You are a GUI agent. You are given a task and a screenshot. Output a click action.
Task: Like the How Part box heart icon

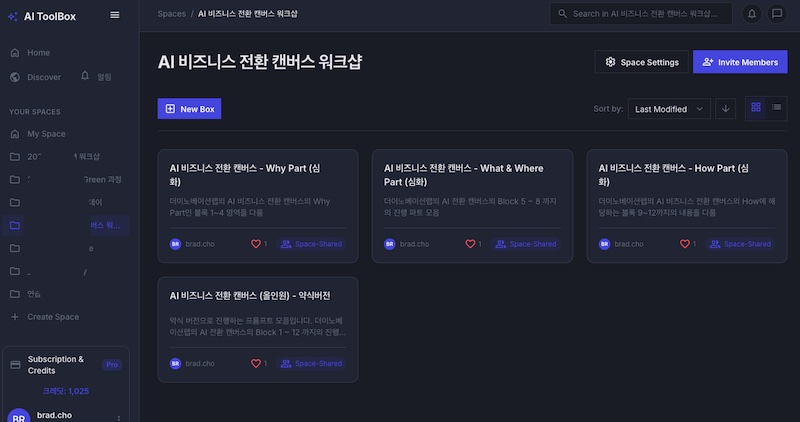point(685,243)
